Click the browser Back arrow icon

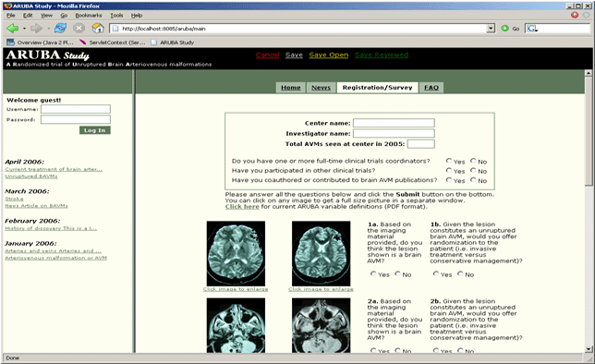(13, 29)
